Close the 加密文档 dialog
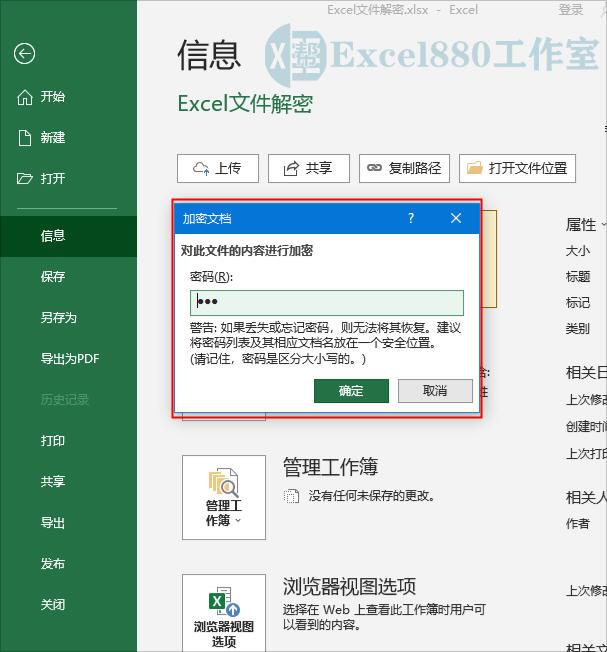Viewport: 607px width, 652px height. click(456, 218)
